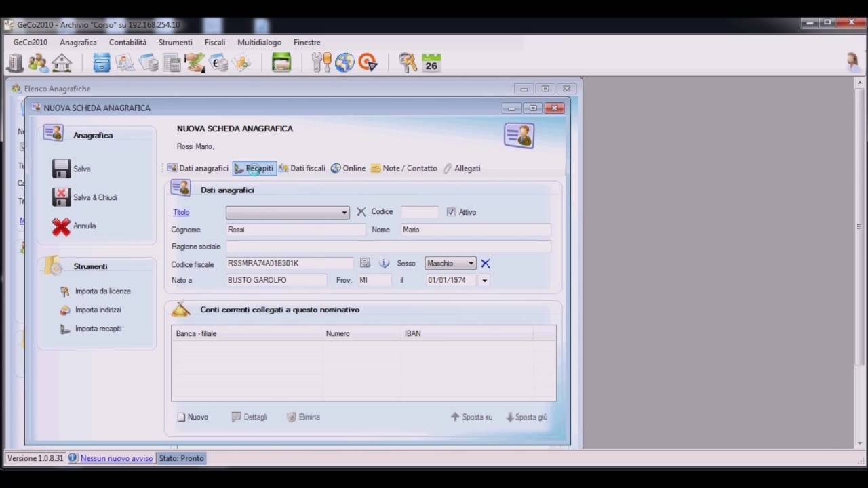Open the green file box toolbar icon
Screen dimensions: 868x488
click(281, 63)
